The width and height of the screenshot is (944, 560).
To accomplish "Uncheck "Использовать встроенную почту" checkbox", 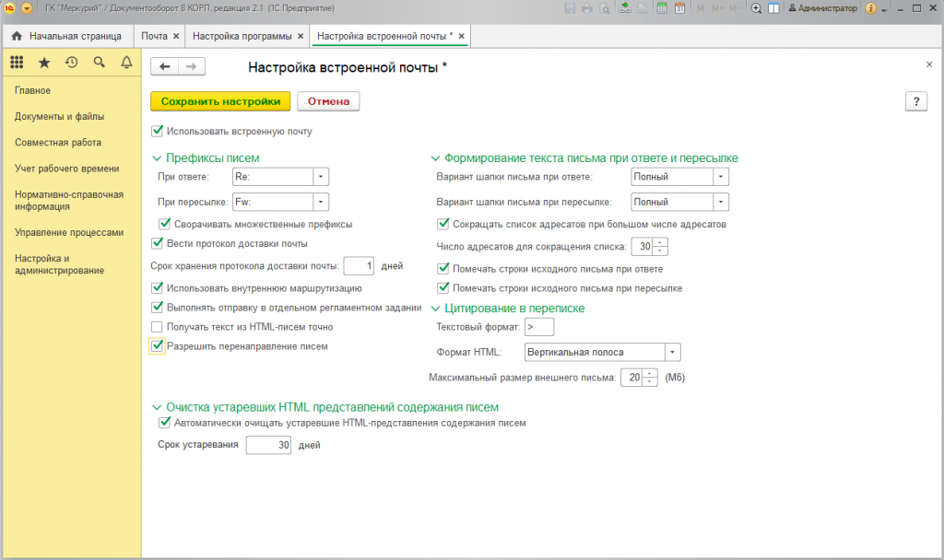I will [157, 132].
